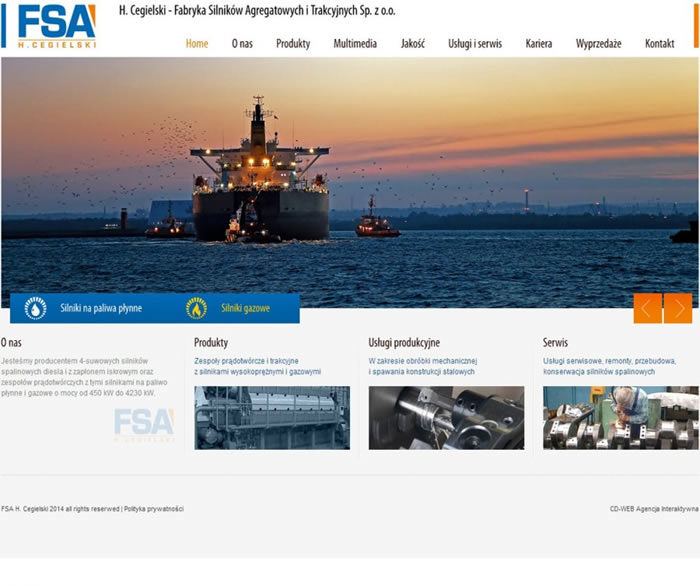Open Silniki na paliwa płynne link
The image size is (700, 586).
click(101, 308)
